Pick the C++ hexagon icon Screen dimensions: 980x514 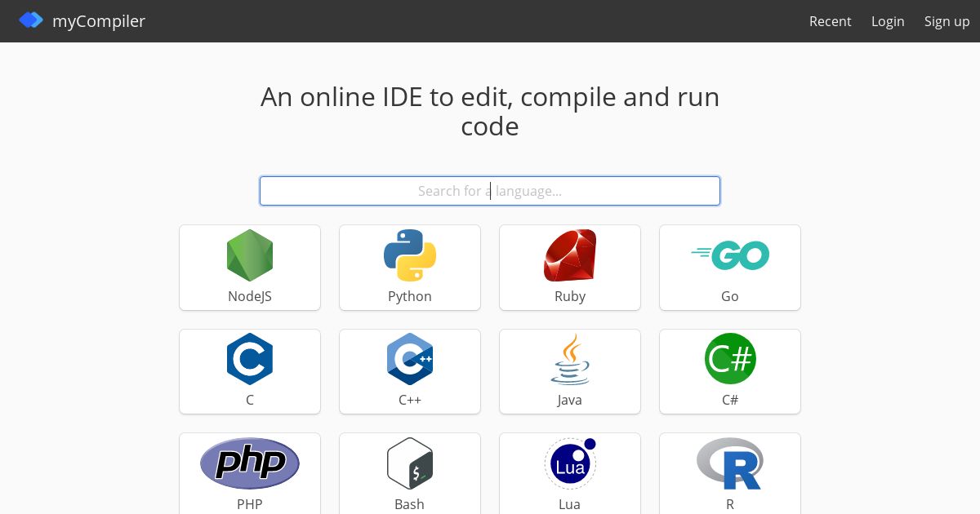pyautogui.click(x=410, y=359)
